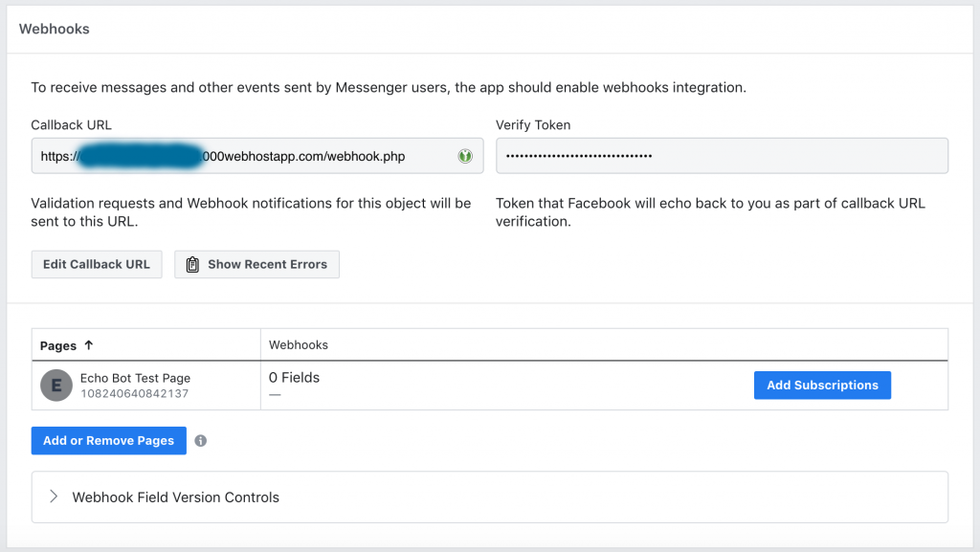Click the clipboard icon on Show Recent Errors
The image size is (980, 552).
click(x=192, y=265)
